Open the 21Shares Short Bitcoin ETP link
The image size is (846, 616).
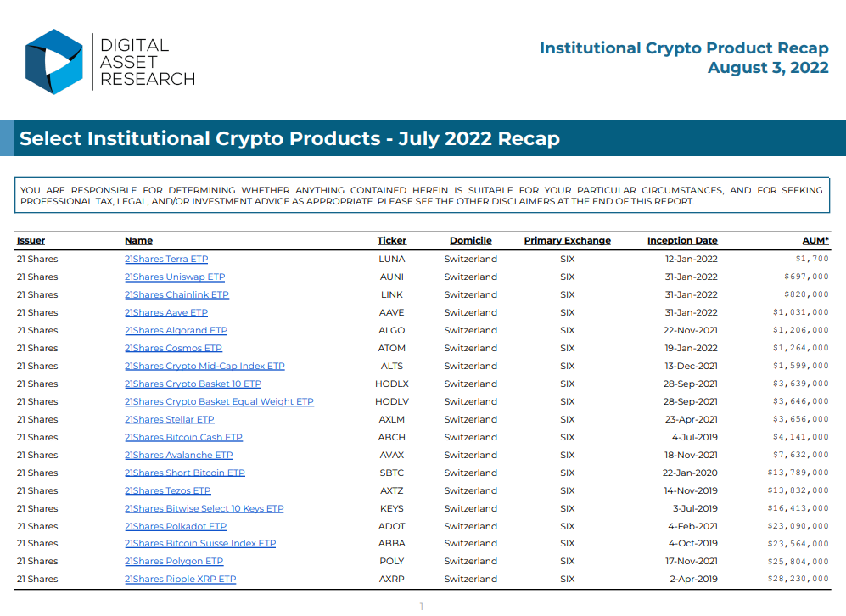coord(185,473)
